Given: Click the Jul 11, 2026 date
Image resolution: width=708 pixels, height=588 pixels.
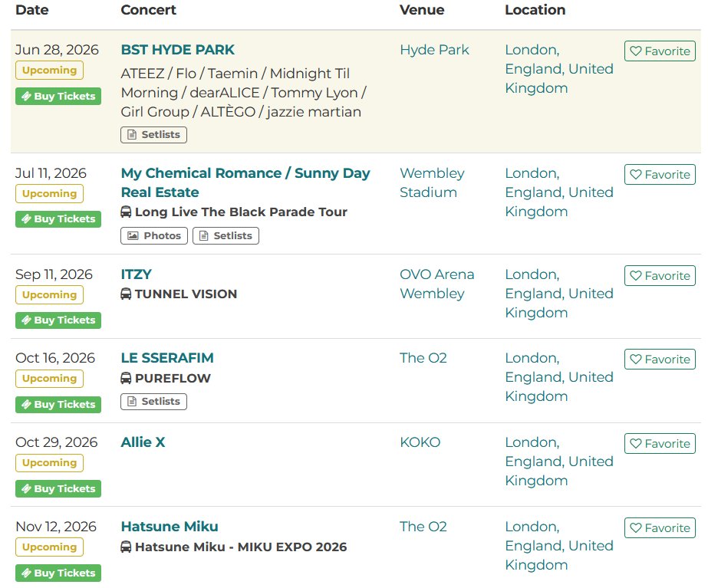Looking at the screenshot, I should pos(51,173).
